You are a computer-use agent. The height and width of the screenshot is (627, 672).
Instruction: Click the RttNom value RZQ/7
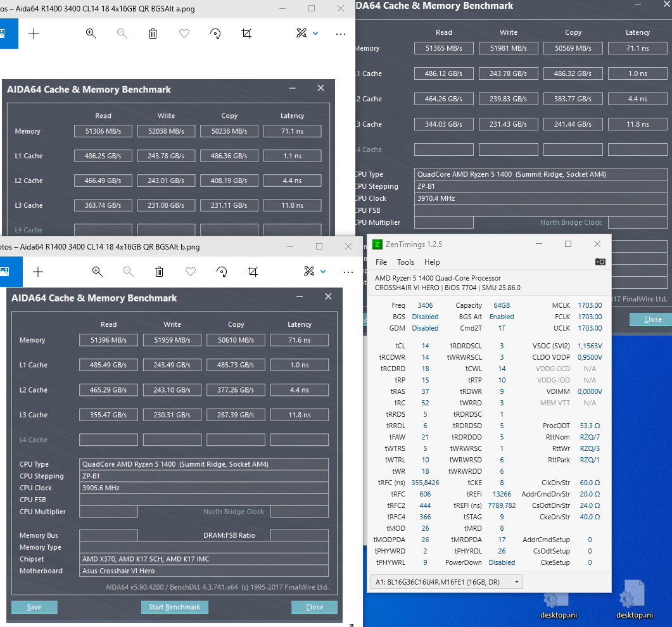(x=590, y=437)
